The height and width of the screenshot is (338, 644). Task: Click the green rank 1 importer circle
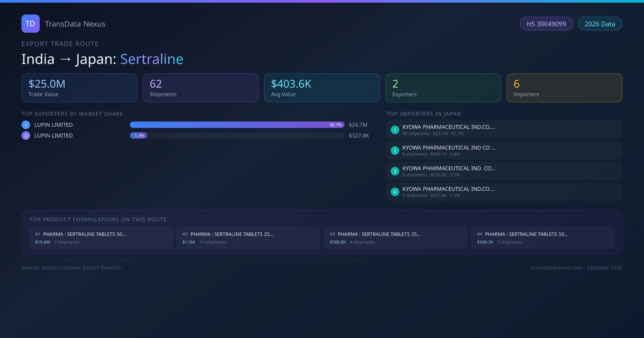tap(395, 130)
